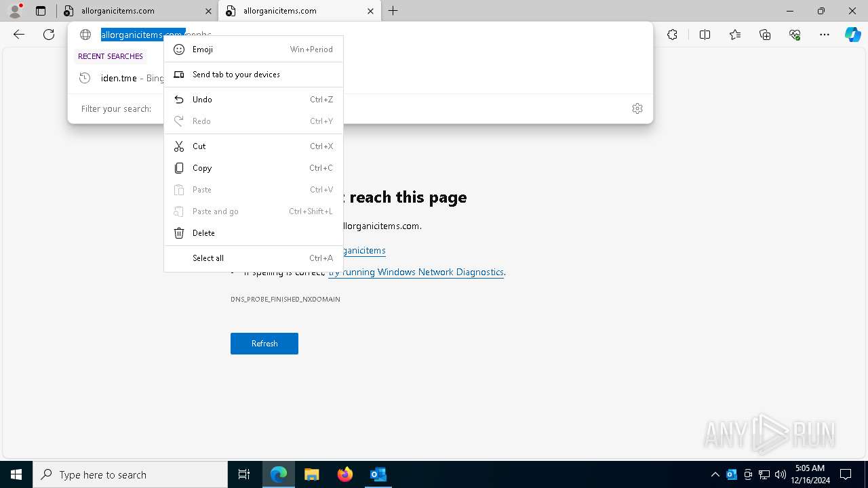Open Settings and more ellipsis menu

coord(825,35)
